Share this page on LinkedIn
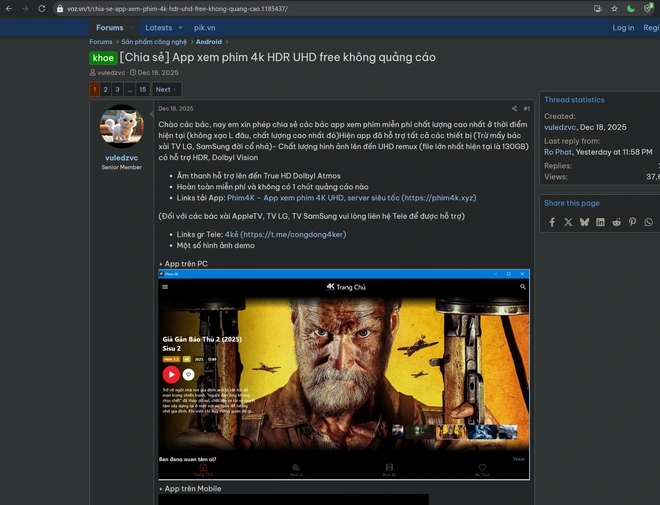 coord(600,222)
